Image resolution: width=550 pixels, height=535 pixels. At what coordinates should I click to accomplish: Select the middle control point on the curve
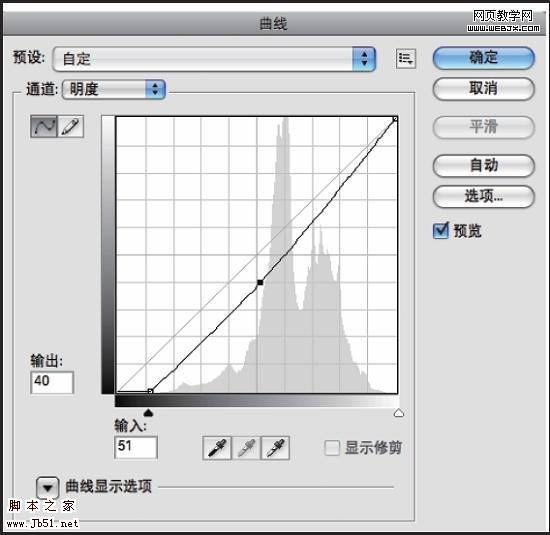pyautogui.click(x=260, y=282)
